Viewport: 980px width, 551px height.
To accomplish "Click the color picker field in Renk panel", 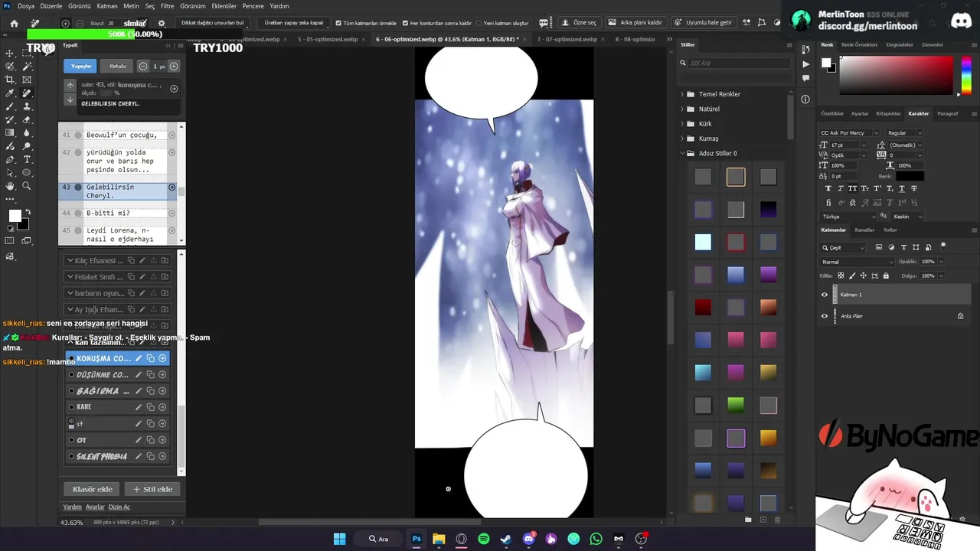I will pyautogui.click(x=896, y=76).
